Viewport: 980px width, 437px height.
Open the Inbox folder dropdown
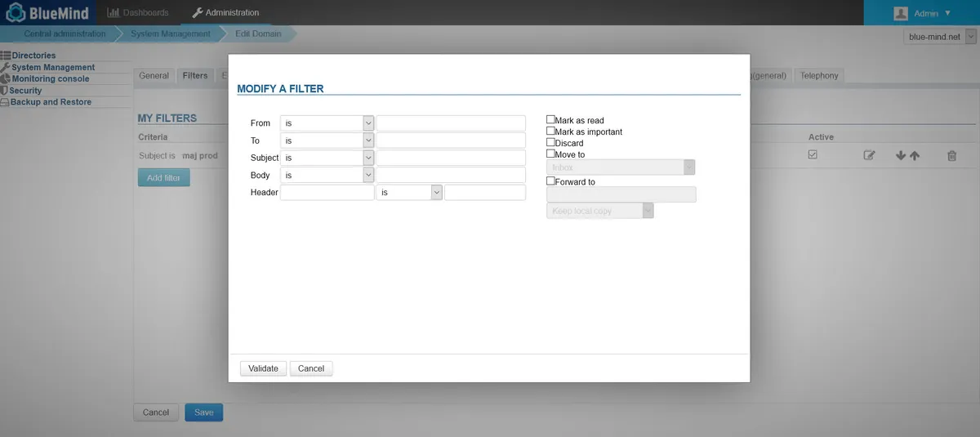click(x=621, y=167)
